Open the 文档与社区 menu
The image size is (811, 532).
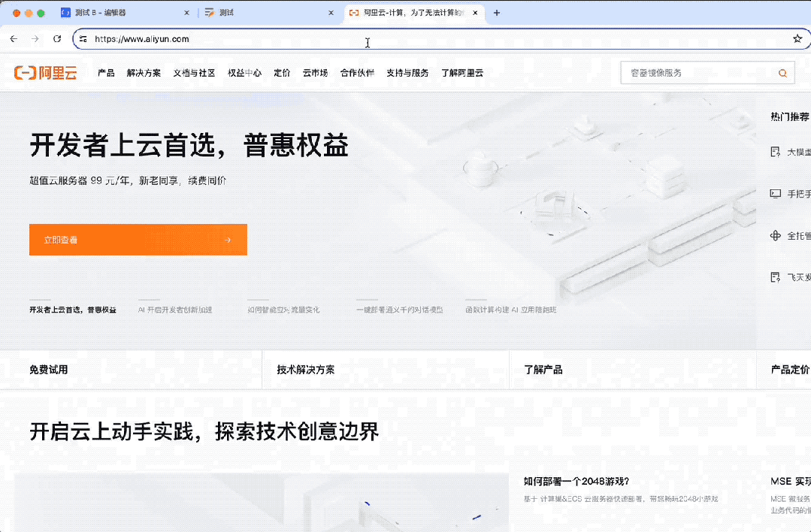coord(194,73)
